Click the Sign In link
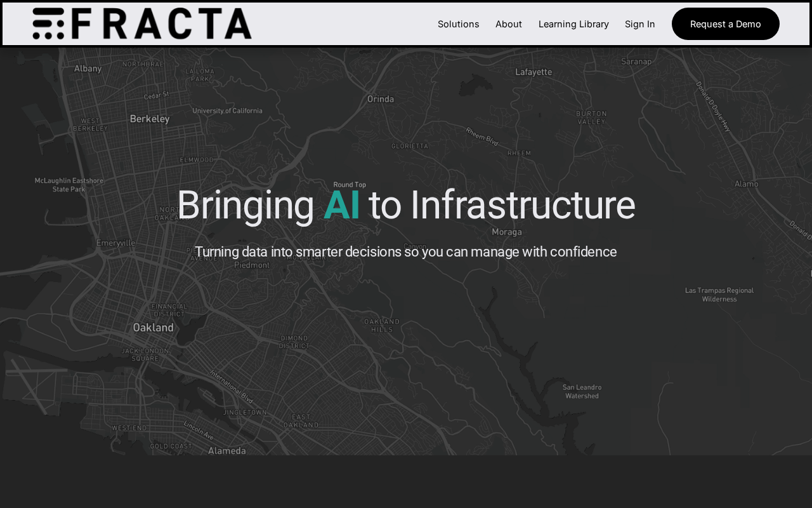Screen dimensions: 812x508 point(639,24)
